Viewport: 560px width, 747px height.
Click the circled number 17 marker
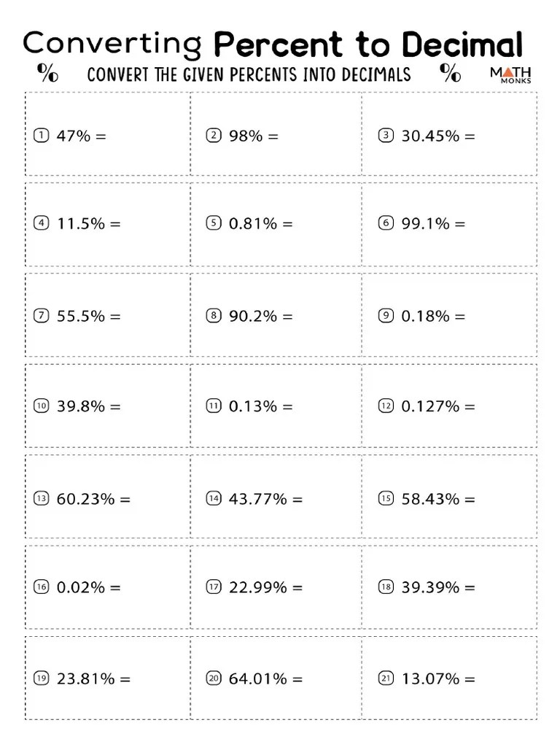click(x=213, y=587)
